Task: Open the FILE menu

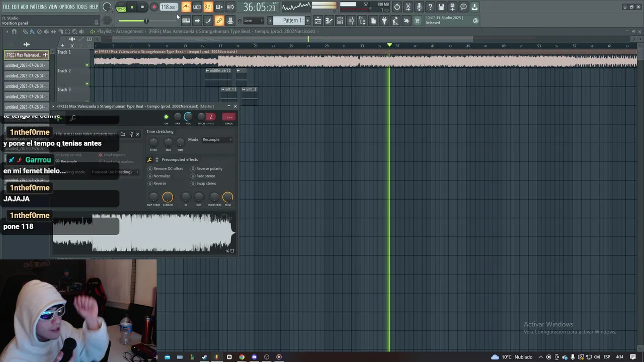Action: [x=7, y=7]
